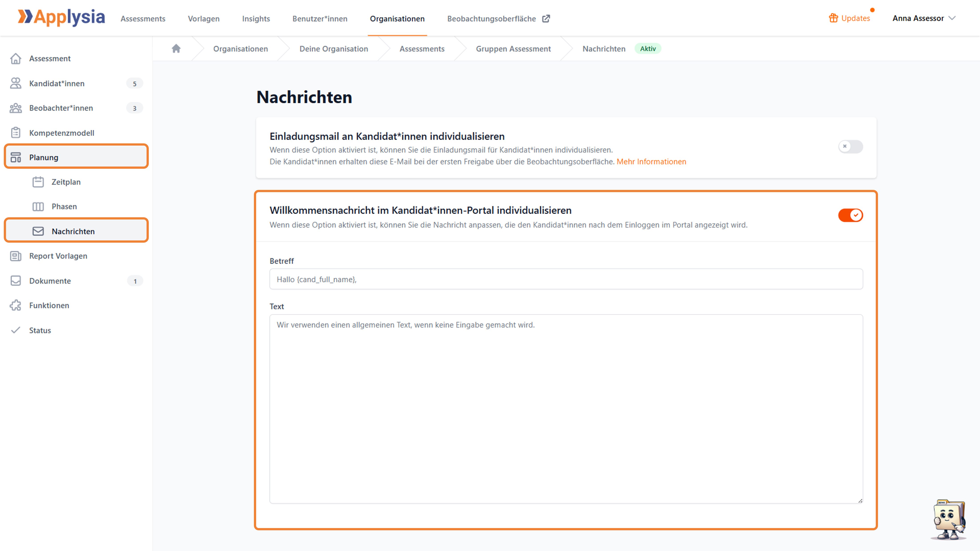Click the Beobachter*innen count badge 3
Viewport: 980px width, 551px height.
click(135, 108)
